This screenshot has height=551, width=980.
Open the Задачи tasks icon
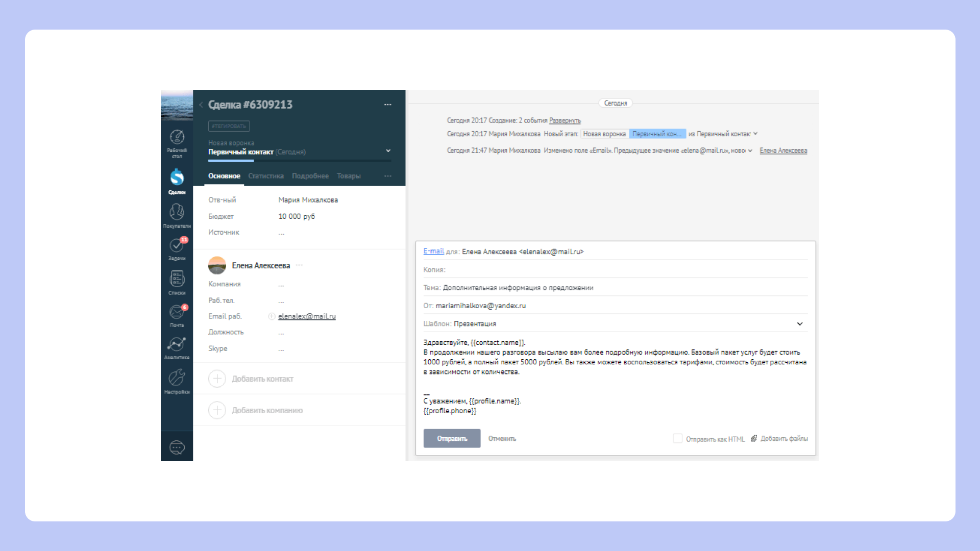pyautogui.click(x=177, y=246)
